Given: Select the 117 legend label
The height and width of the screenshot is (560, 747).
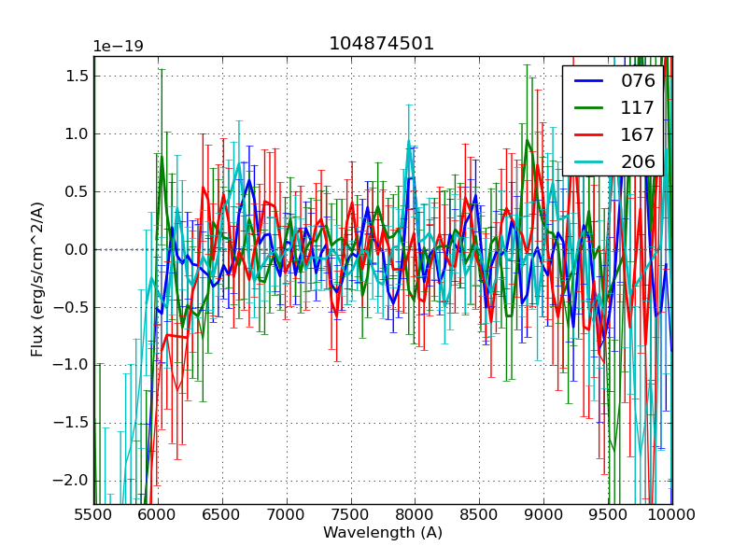Looking at the screenshot, I should coord(638,107).
